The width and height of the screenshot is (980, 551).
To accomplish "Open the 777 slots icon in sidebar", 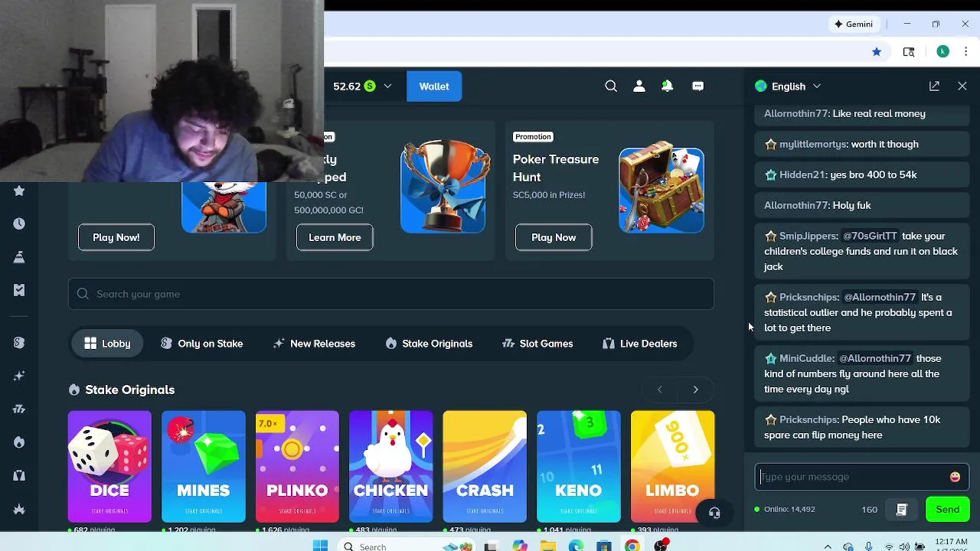I will click(x=19, y=409).
